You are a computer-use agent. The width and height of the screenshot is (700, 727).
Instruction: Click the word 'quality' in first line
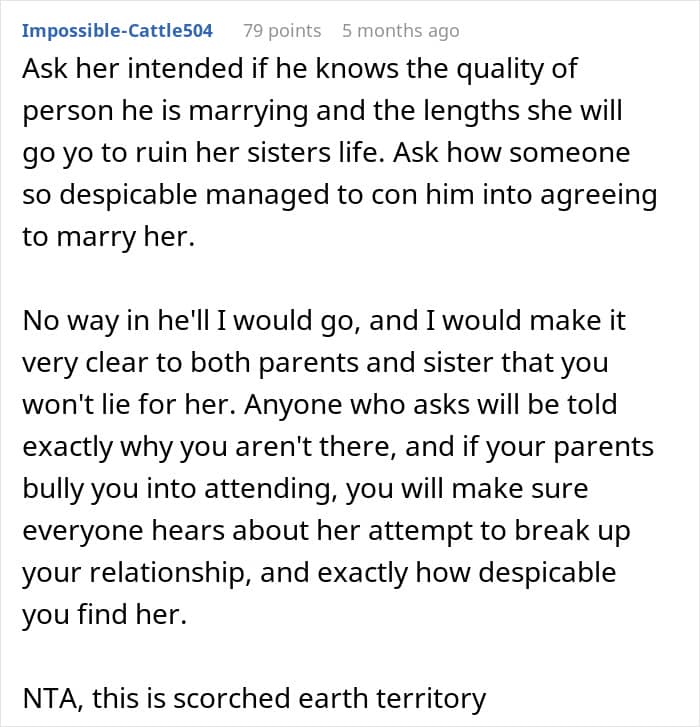(498, 70)
